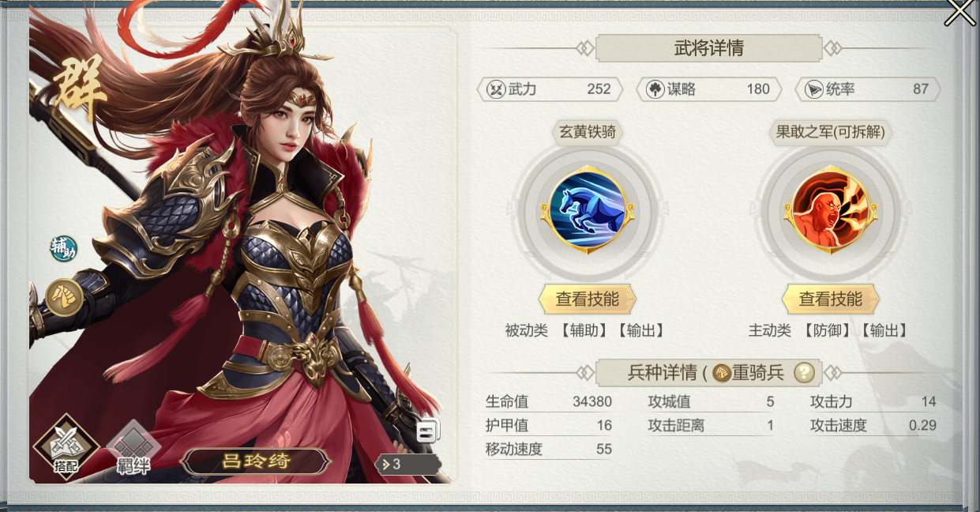View skill for 玄黄铁骑 via 查看技能
The image size is (980, 512).
(588, 299)
